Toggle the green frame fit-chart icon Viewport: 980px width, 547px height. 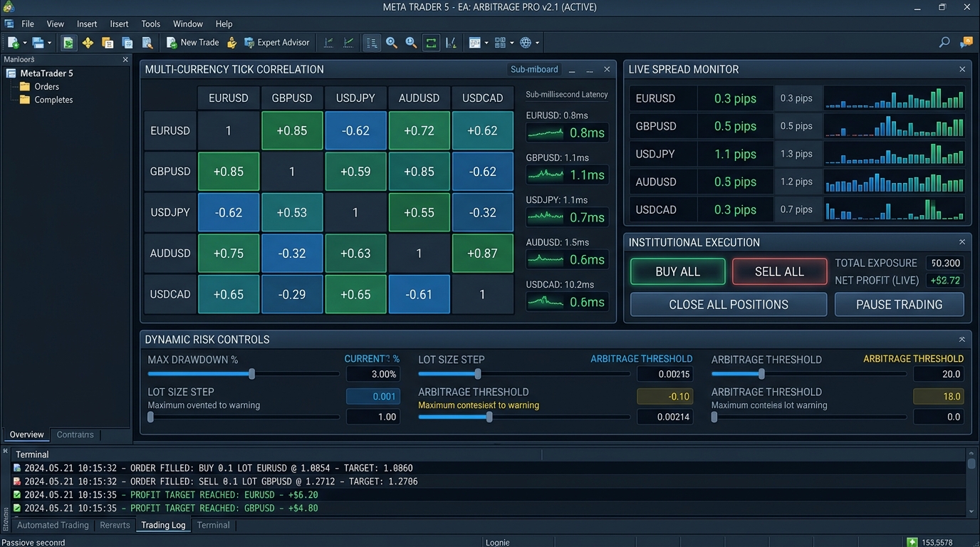[431, 43]
